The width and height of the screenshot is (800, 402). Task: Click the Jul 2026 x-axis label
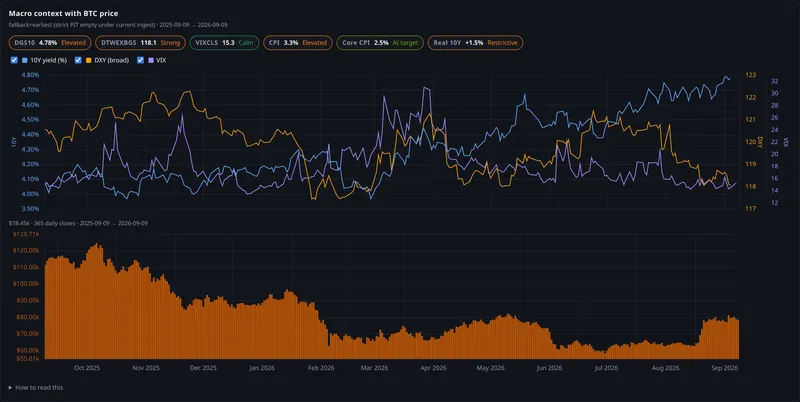(x=607, y=368)
